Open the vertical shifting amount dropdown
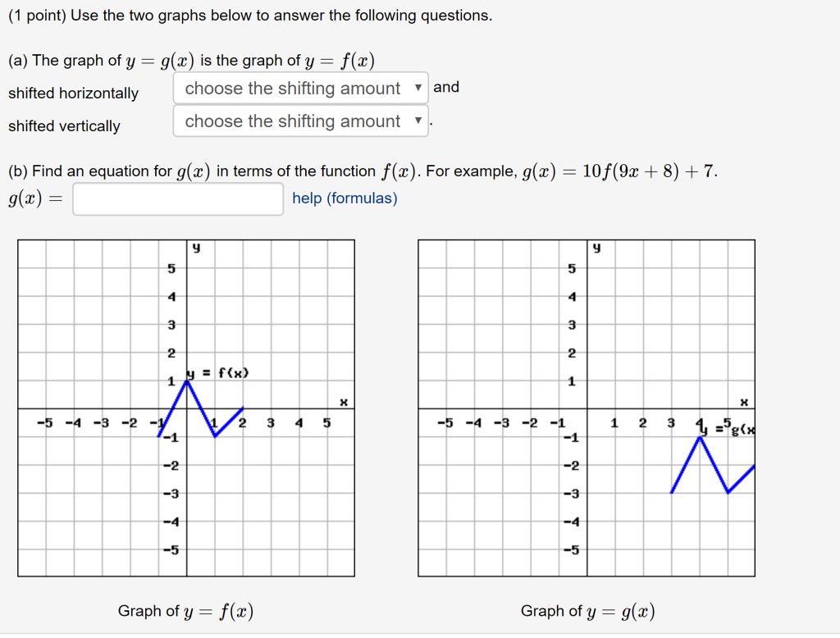Screen dimensions: 840x638 (x=299, y=121)
